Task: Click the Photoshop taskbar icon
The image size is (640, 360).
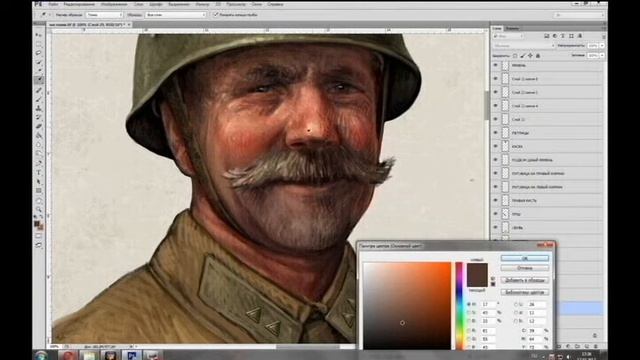Action: pos(131,356)
